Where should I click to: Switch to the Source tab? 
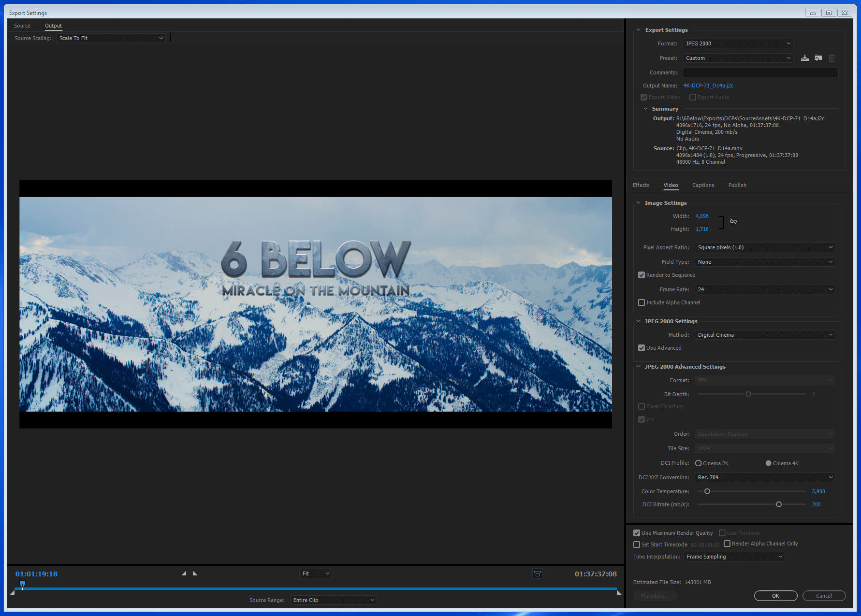tap(22, 26)
